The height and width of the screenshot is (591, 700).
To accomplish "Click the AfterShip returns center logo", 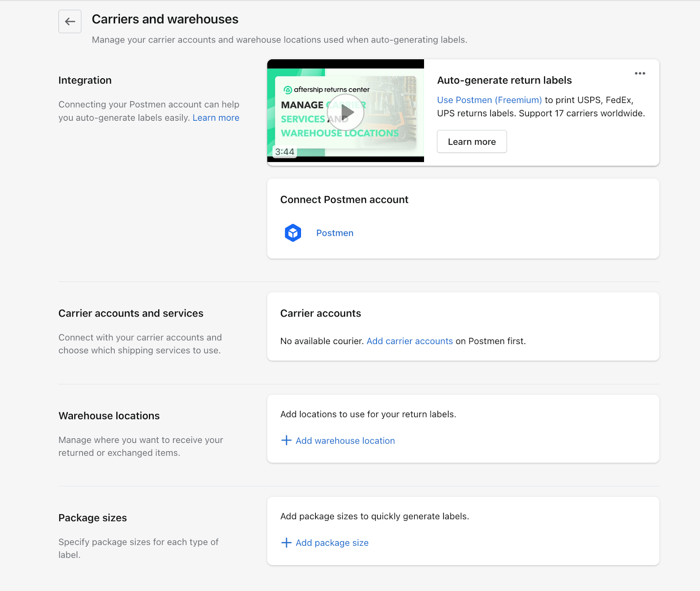I will 288,90.
